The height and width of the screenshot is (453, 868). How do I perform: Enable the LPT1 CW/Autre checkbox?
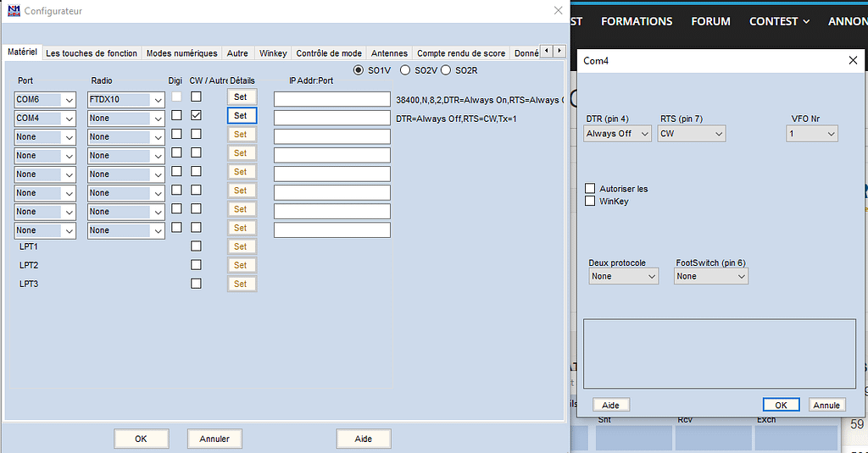(x=196, y=246)
